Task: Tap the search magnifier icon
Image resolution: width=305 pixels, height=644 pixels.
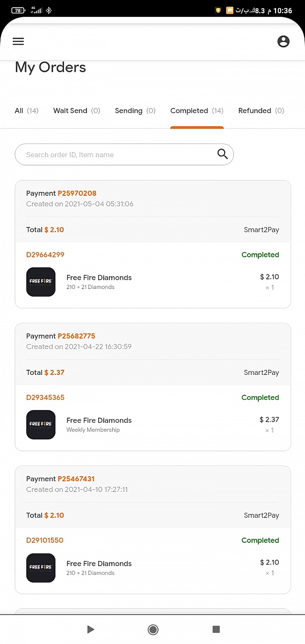Action: point(222,154)
